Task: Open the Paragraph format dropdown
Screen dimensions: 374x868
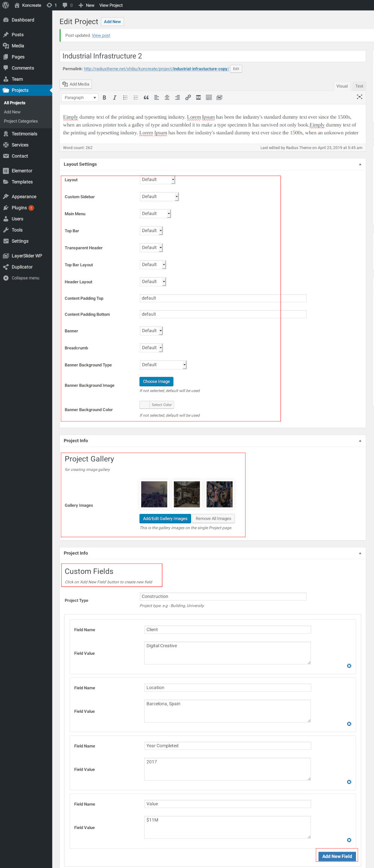Action: pyautogui.click(x=80, y=98)
